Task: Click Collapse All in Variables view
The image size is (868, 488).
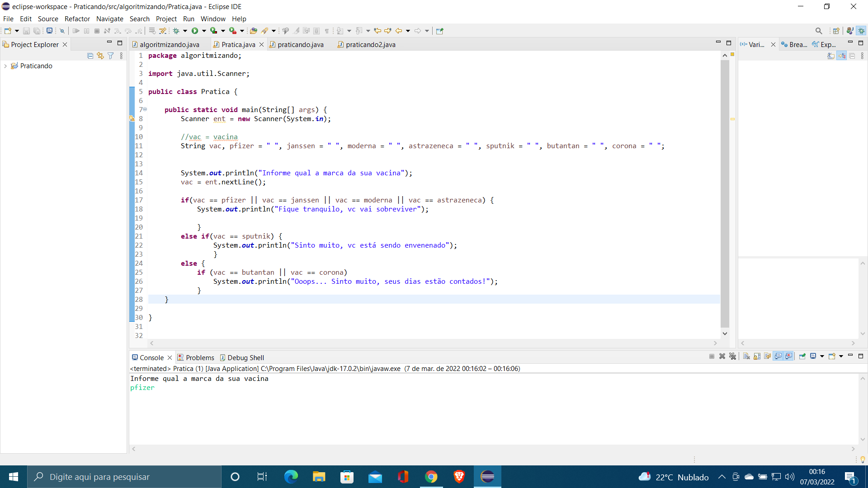Action: pyautogui.click(x=852, y=56)
